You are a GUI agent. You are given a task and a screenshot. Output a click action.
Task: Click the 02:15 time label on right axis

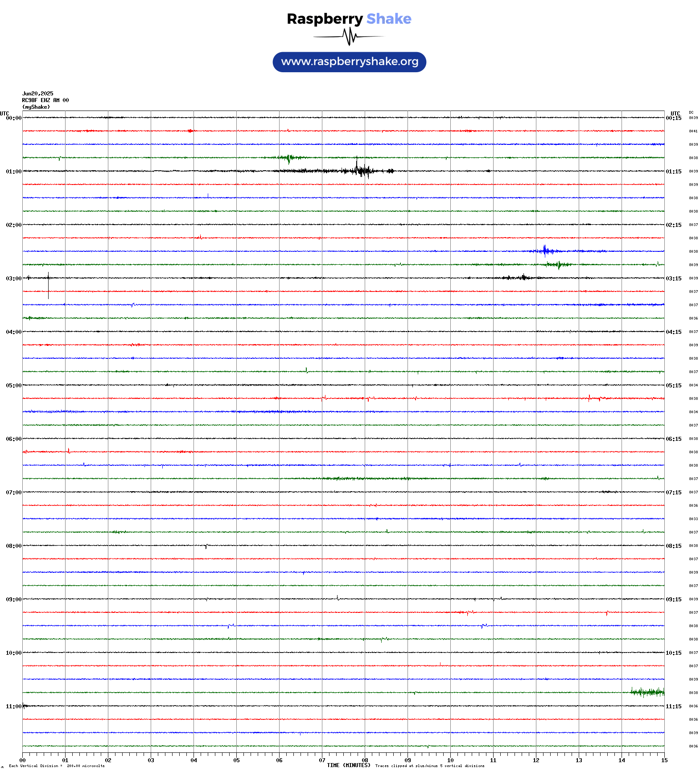pos(674,225)
